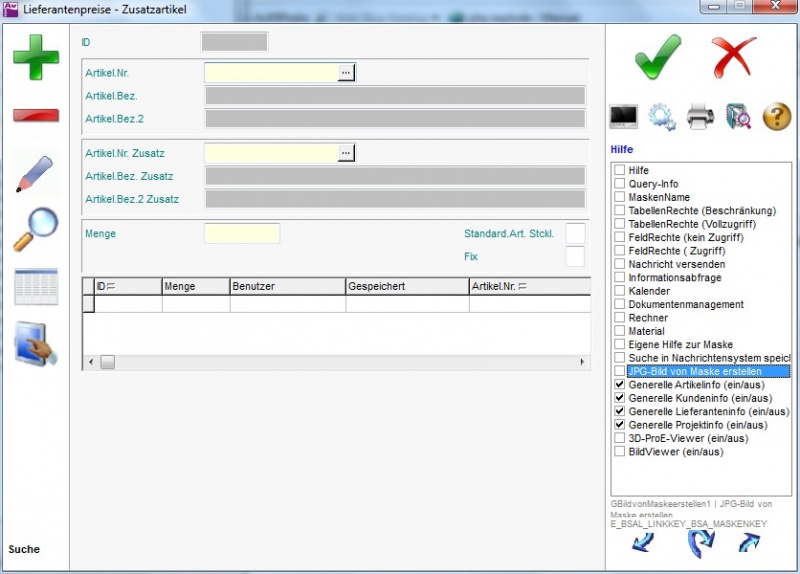The height and width of the screenshot is (574, 800).
Task: Click the red minus delete record icon
Action: click(x=36, y=115)
